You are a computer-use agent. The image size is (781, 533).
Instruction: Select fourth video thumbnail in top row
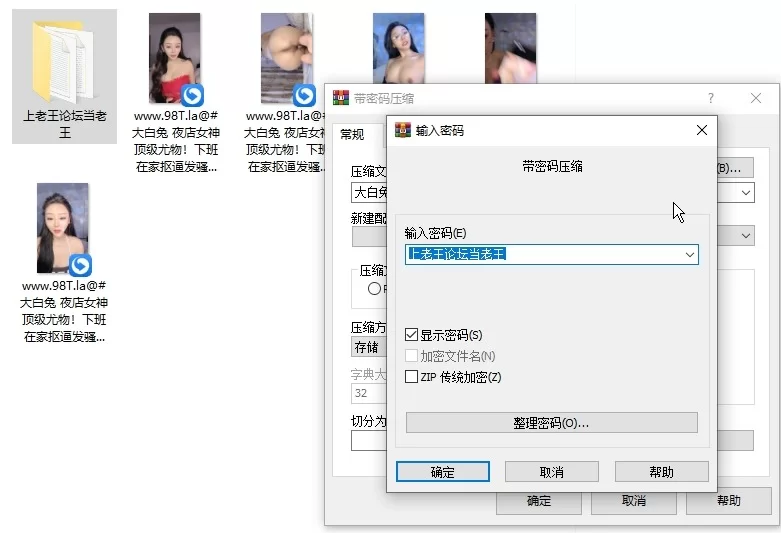pos(511,48)
